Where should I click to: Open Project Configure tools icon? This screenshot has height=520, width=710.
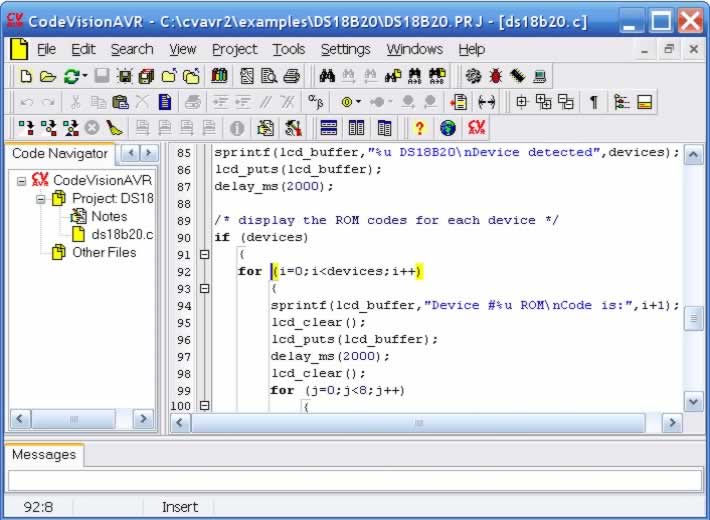pyautogui.click(x=293, y=128)
